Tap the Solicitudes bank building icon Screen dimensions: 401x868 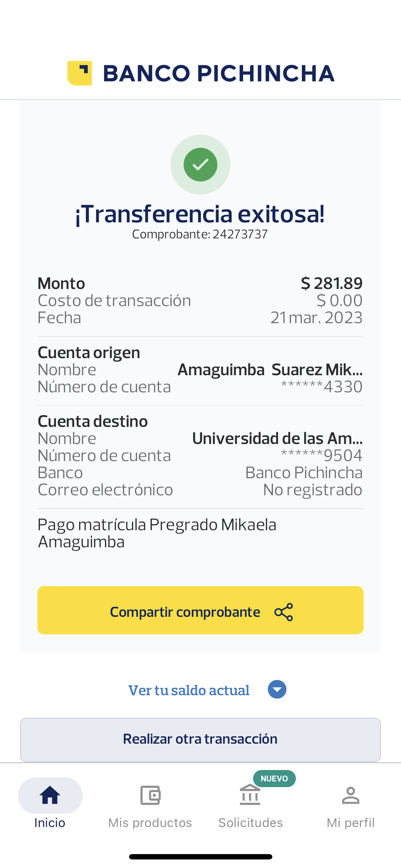(x=250, y=795)
